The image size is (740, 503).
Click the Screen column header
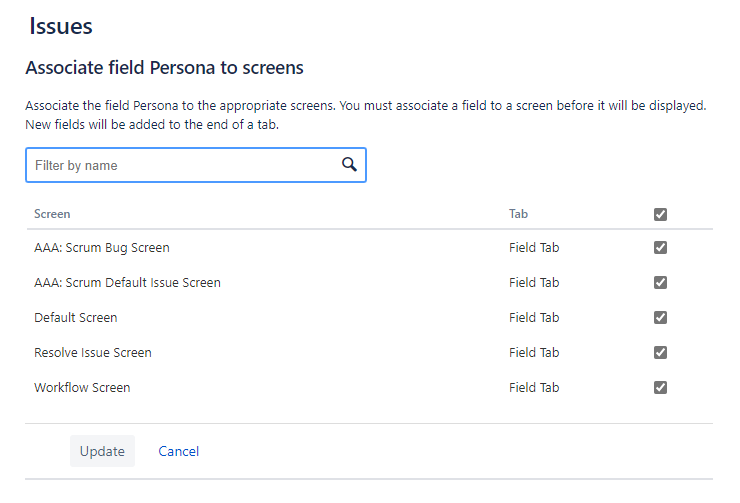[x=52, y=214]
